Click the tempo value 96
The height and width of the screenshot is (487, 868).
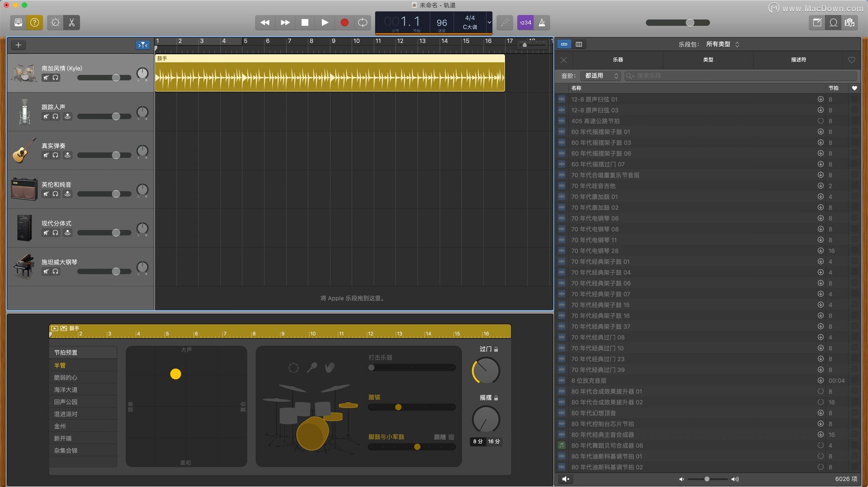pyautogui.click(x=442, y=23)
